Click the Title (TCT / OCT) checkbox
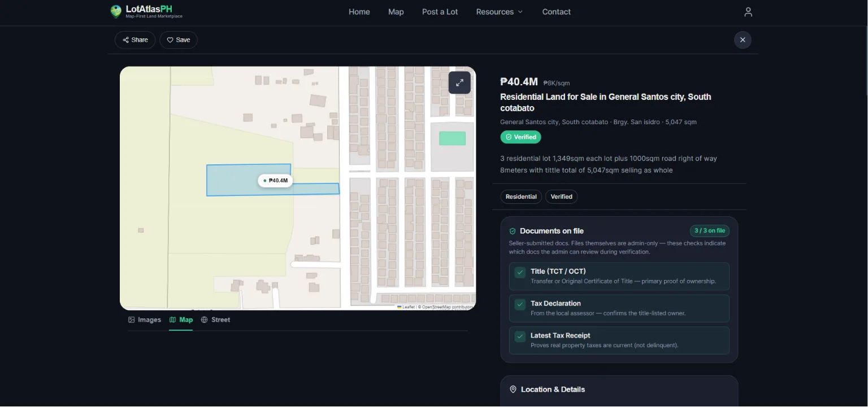The image size is (868, 407). [520, 272]
